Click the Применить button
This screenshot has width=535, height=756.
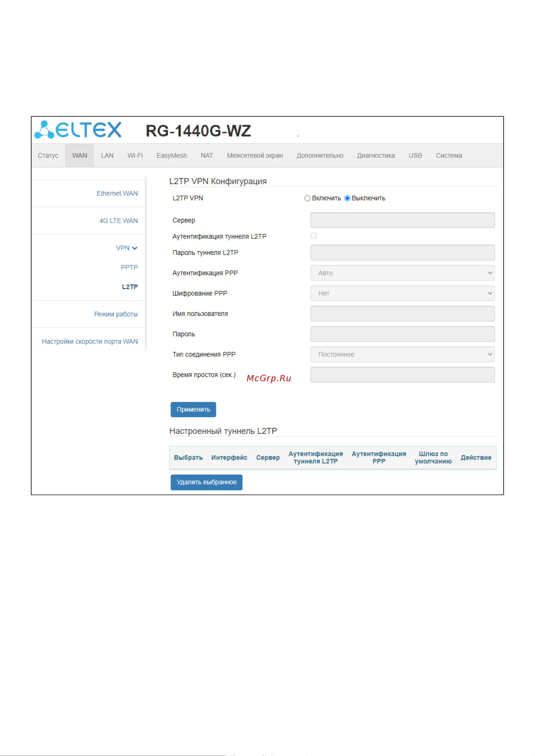[x=193, y=409]
